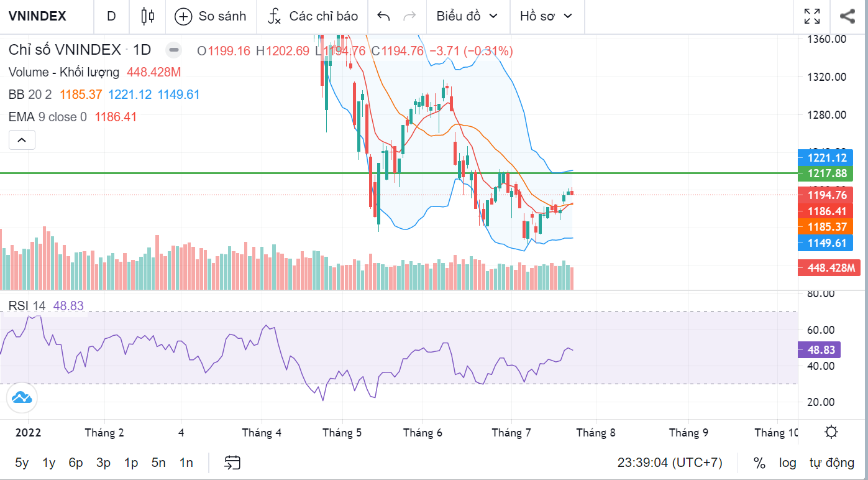Screen dimensions: 868x480
Task: Toggle tự động auto scale
Action: [x=832, y=463]
